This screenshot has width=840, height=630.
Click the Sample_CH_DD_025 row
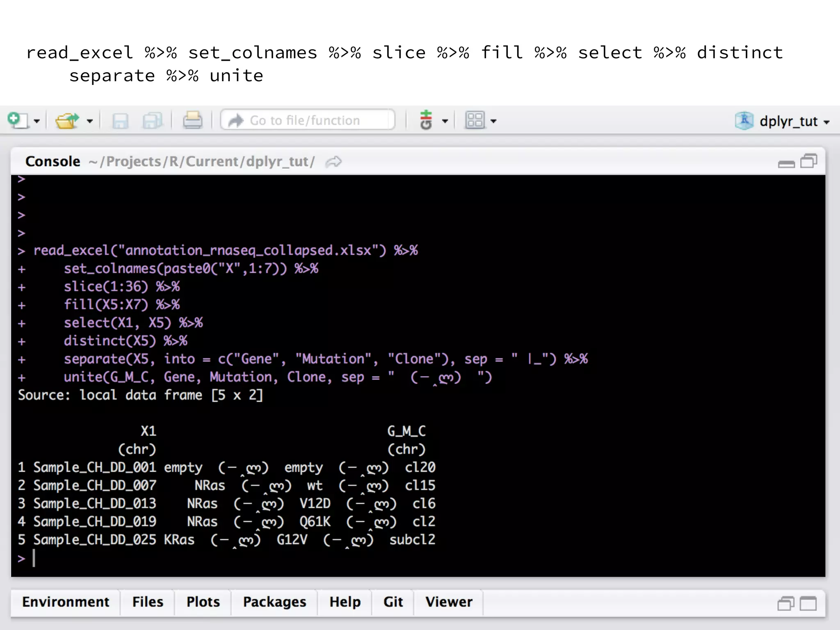(x=226, y=540)
